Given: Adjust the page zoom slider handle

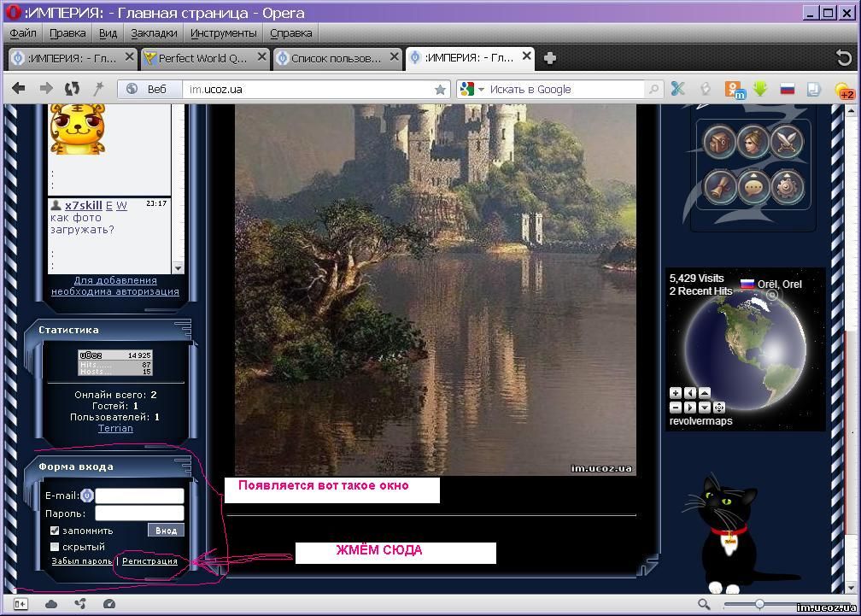Looking at the screenshot, I should click(759, 605).
